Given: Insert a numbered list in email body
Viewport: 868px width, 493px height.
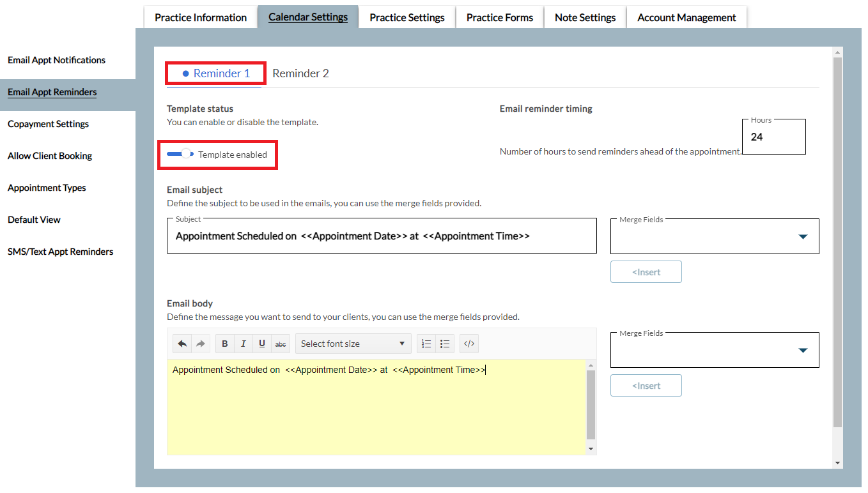Looking at the screenshot, I should tap(426, 344).
